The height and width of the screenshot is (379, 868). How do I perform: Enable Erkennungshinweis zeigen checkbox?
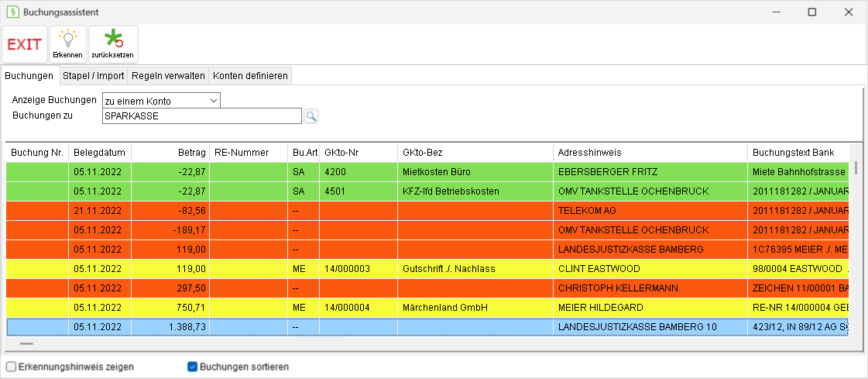(11, 367)
